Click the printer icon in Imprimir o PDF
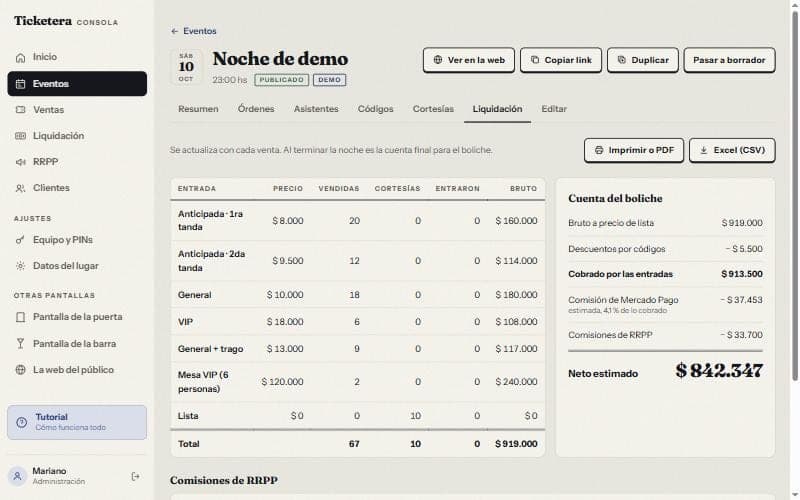This screenshot has height=500, width=800. tap(599, 151)
